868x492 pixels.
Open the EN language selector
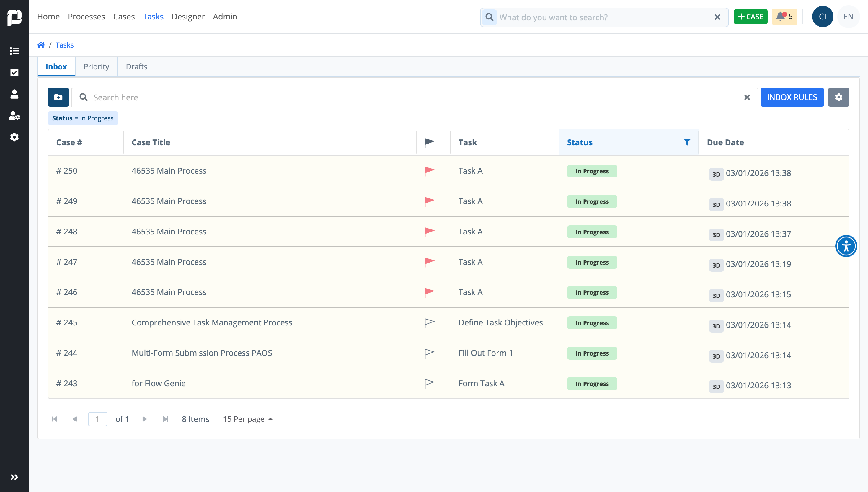(848, 17)
